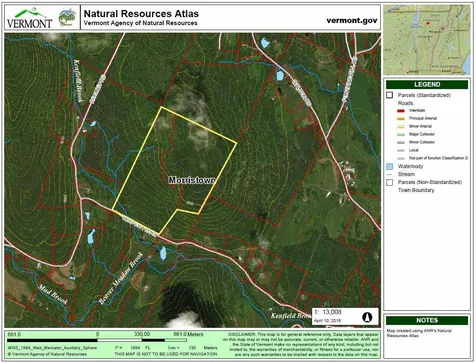Click '© Vermont Agency of Natural Resources' footer

[x=47, y=354]
